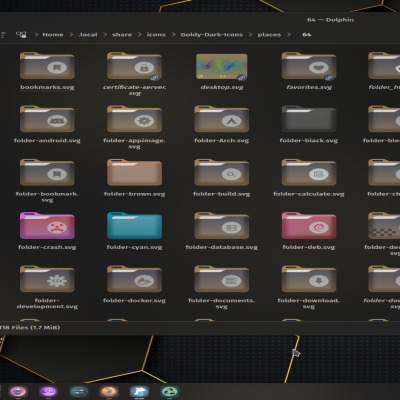The width and height of the screenshot is (400, 400).
Task: Click the folder-brown.svg file name
Action: pyautogui.click(x=134, y=194)
